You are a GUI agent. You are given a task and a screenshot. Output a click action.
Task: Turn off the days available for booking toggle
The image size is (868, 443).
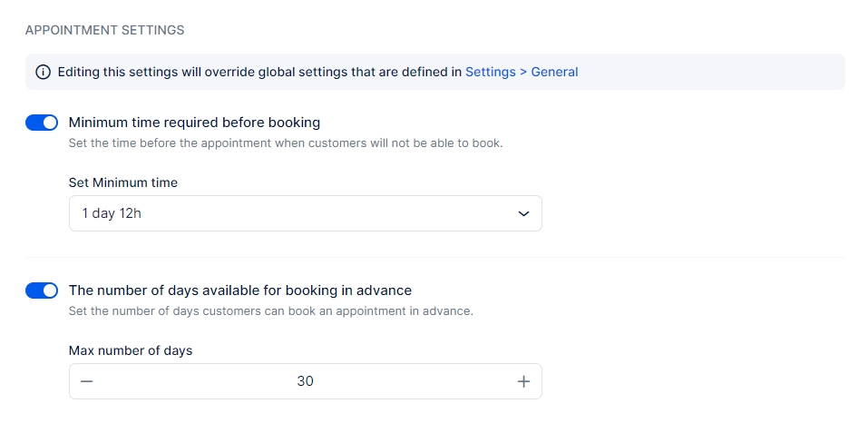[x=42, y=290]
